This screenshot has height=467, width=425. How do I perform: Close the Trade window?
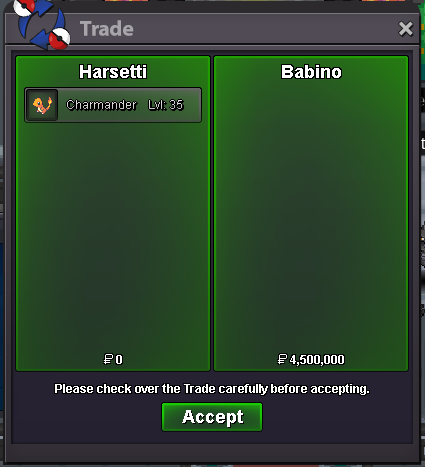pyautogui.click(x=406, y=29)
